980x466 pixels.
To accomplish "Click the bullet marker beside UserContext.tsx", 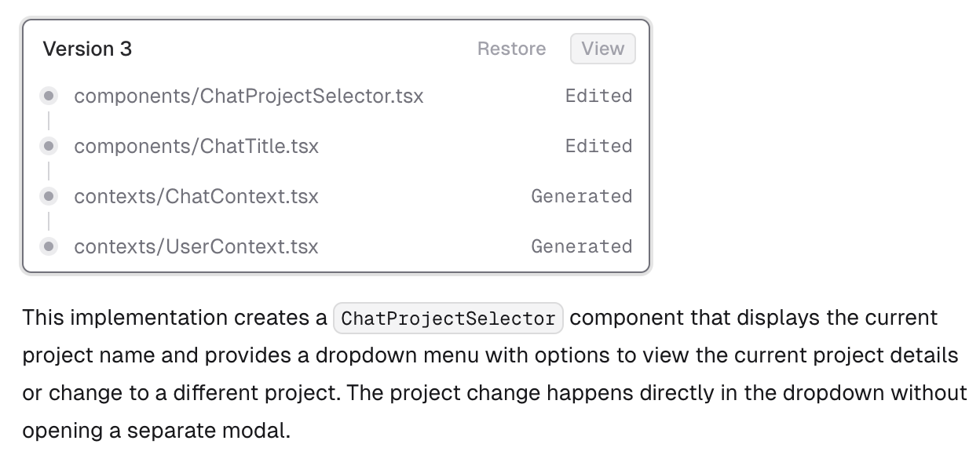I will pyautogui.click(x=49, y=246).
